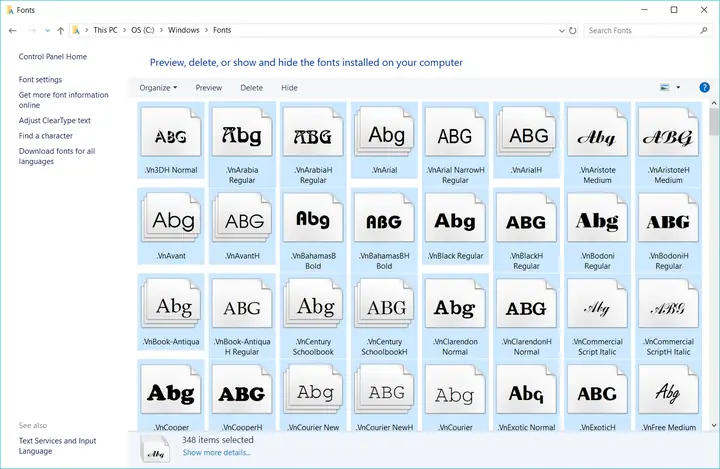Viewport: 720px width, 469px height.
Task: Open Find a character link
Action: pyautogui.click(x=45, y=136)
